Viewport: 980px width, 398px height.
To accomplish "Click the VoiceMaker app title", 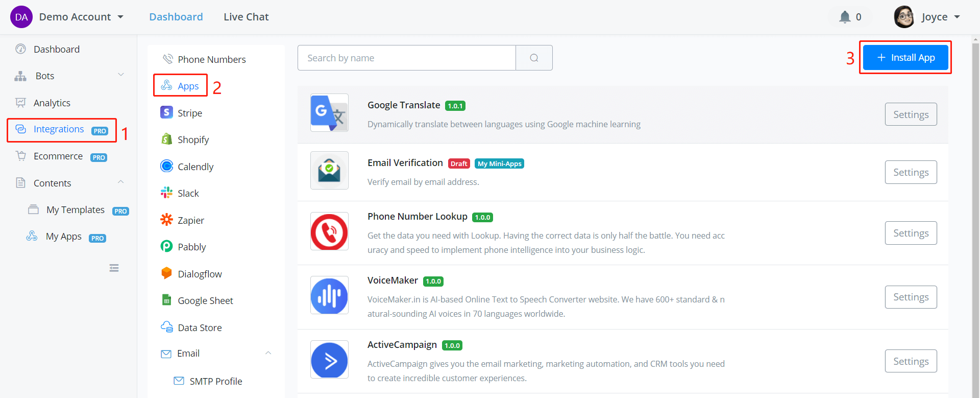I will tap(393, 280).
